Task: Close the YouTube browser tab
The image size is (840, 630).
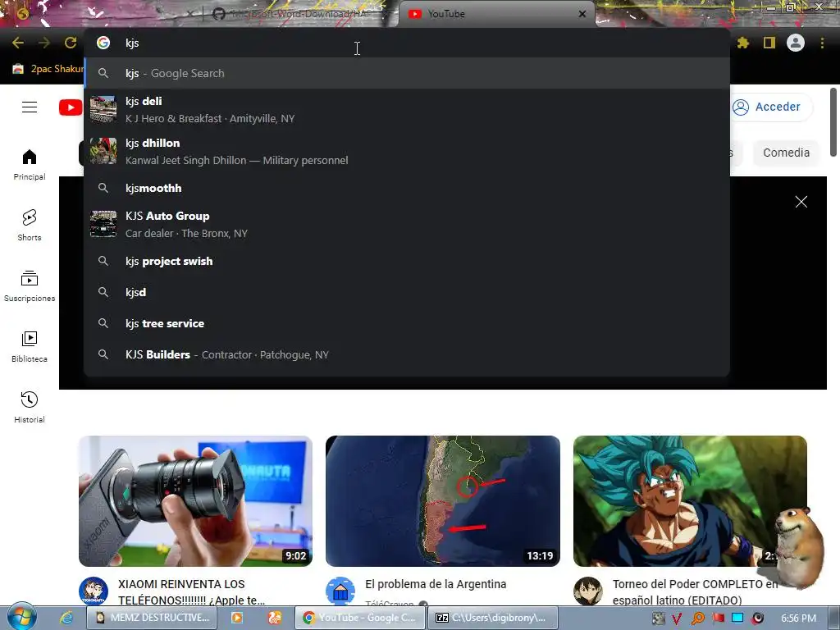Action: [x=582, y=14]
